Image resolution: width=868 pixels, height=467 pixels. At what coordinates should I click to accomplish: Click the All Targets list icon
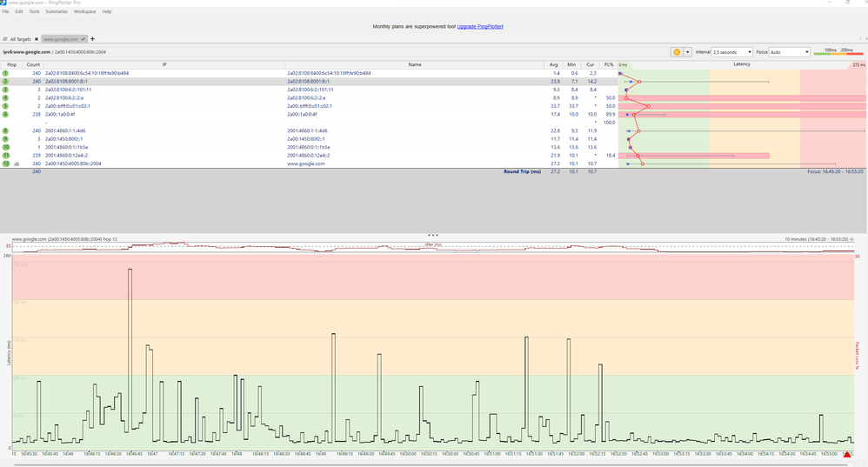click(x=5, y=39)
